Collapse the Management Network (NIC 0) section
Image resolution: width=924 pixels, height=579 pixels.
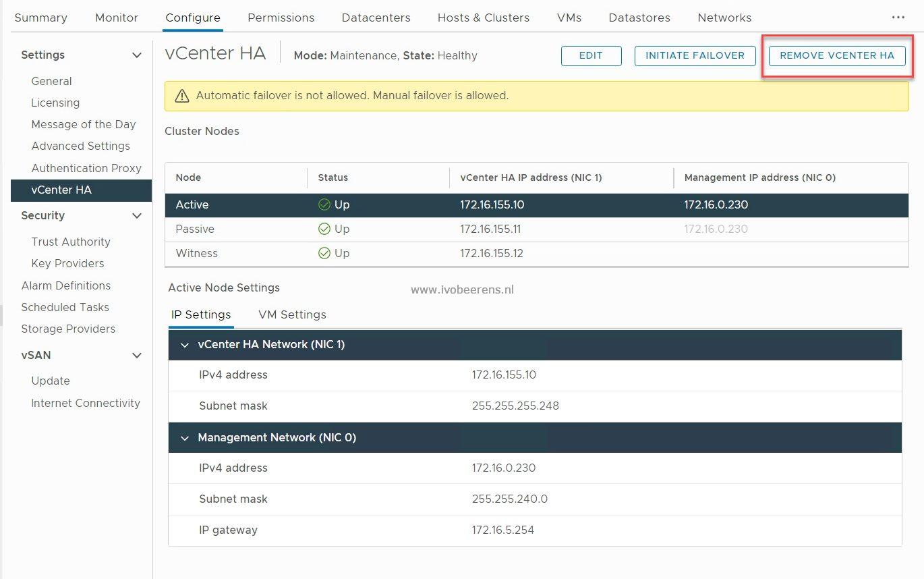(x=185, y=438)
